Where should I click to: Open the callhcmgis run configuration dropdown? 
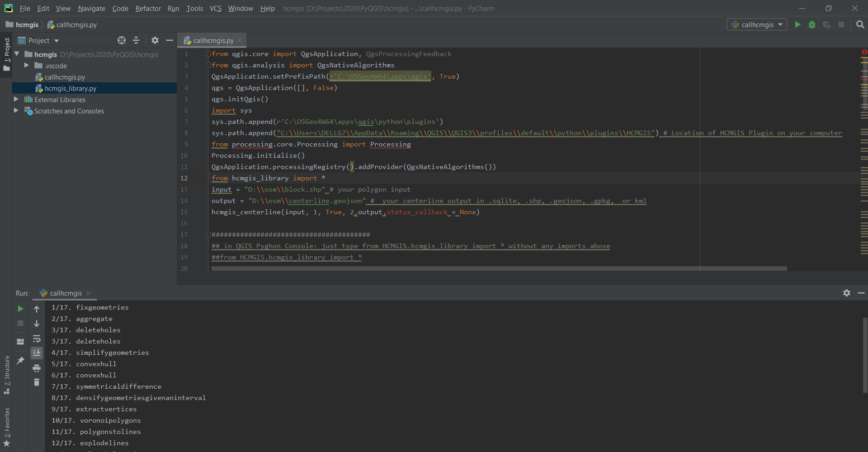(x=757, y=24)
